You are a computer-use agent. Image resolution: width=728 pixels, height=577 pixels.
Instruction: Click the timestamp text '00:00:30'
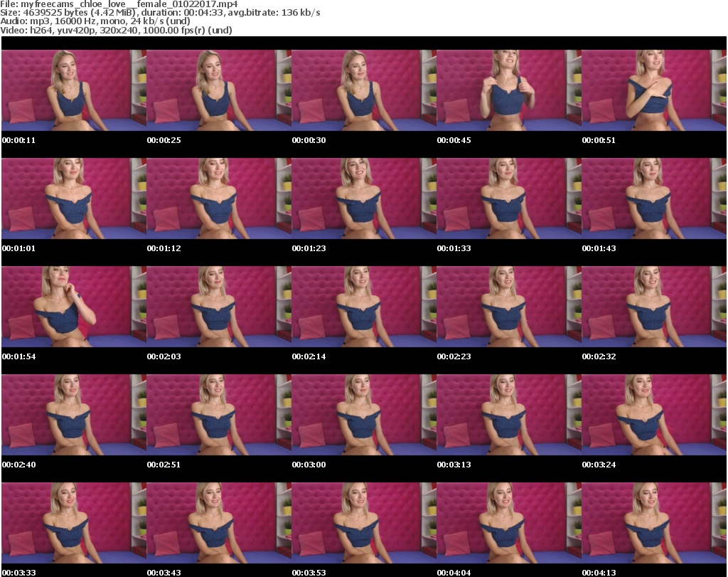pyautogui.click(x=309, y=140)
